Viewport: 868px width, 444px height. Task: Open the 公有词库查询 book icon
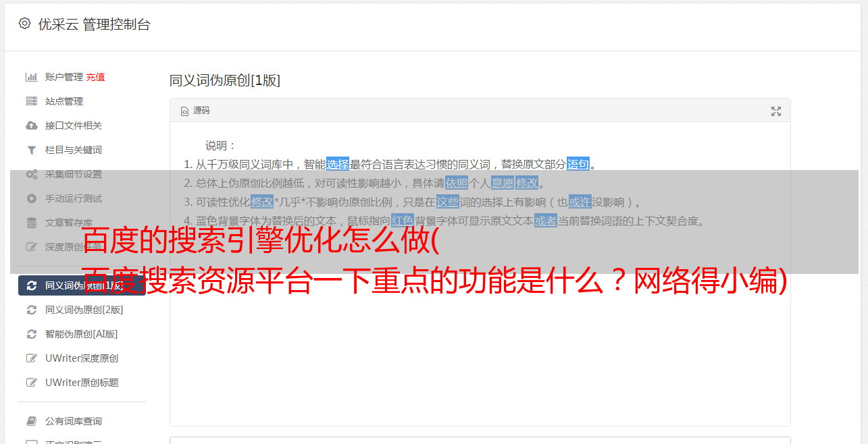[x=32, y=421]
